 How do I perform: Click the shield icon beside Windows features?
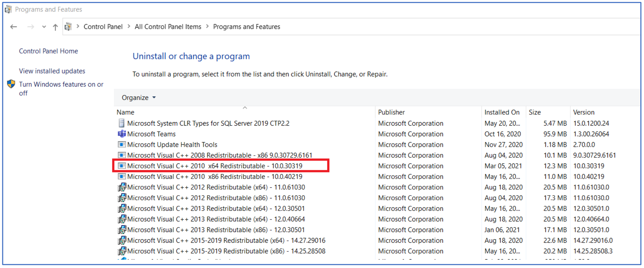click(x=11, y=84)
